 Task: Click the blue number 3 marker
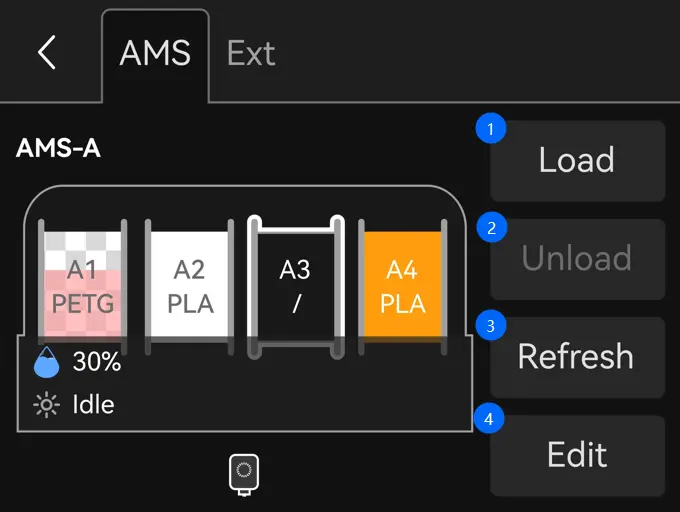coord(490,326)
